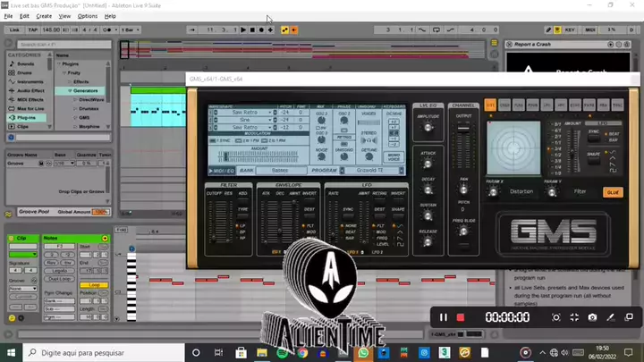644x362 pixels.
Task: Select Drumaxx in plugin list
Action: (89, 109)
